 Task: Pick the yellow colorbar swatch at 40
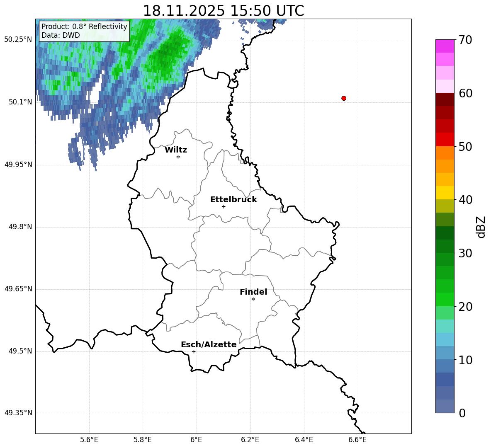point(445,193)
